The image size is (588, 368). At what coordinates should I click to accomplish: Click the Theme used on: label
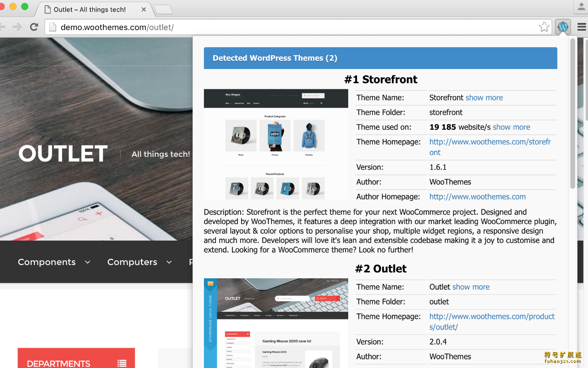click(x=384, y=127)
